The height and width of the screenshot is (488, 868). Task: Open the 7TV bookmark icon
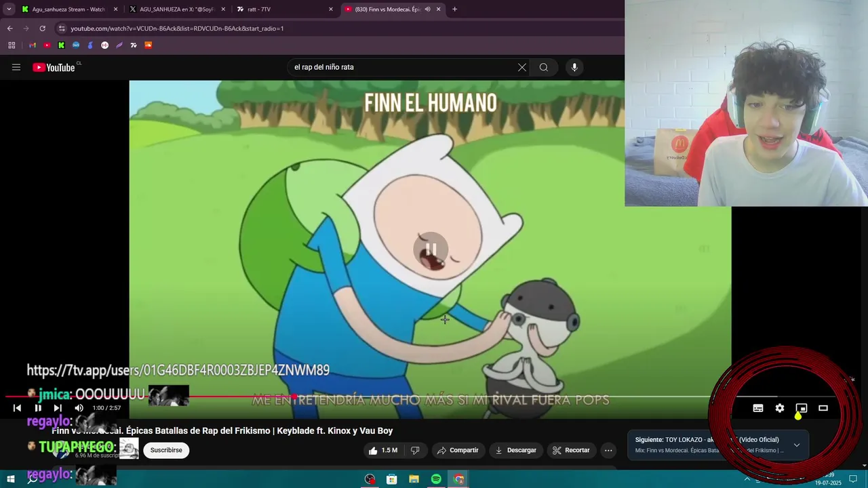pyautogui.click(x=134, y=45)
